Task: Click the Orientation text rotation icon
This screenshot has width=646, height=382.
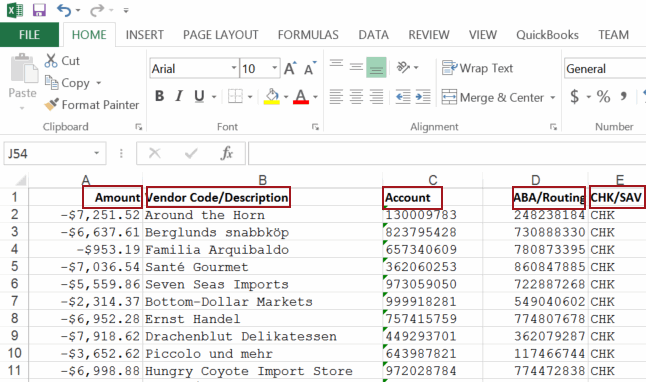Action: pyautogui.click(x=403, y=67)
